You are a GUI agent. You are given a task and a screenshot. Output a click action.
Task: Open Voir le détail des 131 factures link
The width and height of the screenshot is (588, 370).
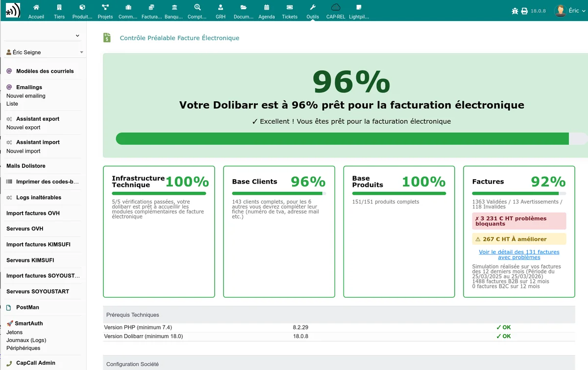[519, 254]
